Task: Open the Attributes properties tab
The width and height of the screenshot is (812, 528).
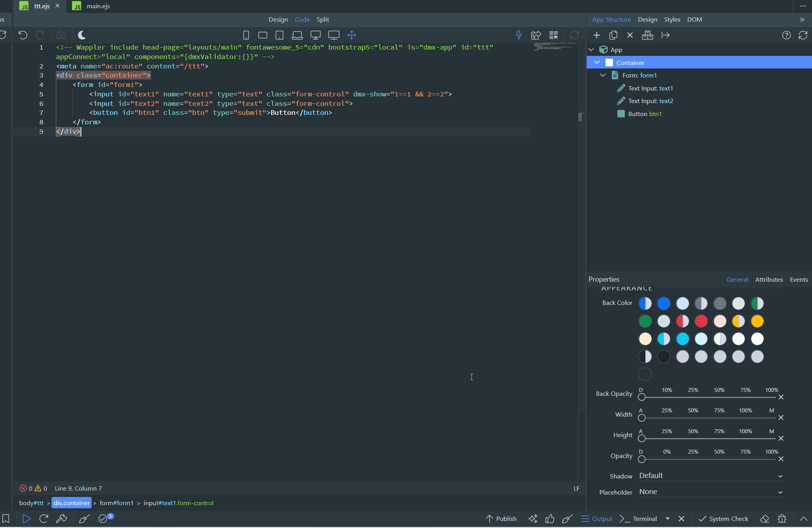Action: (x=769, y=279)
